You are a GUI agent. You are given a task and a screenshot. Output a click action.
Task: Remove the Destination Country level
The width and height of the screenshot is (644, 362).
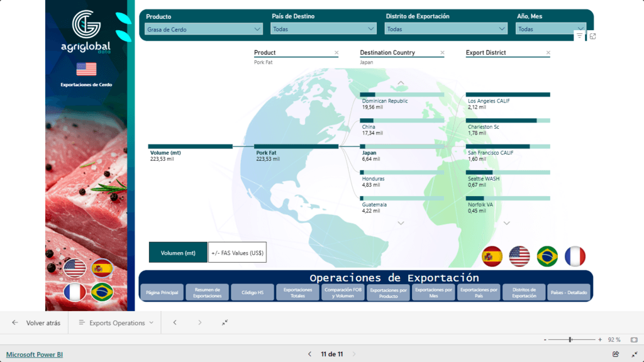click(442, 53)
